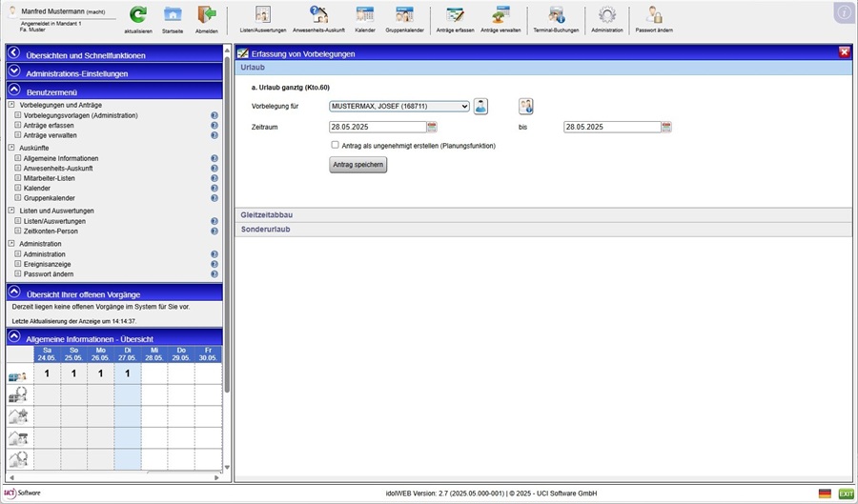Click the green EXIT button
Screen dimensions: 858x504
pos(846,494)
